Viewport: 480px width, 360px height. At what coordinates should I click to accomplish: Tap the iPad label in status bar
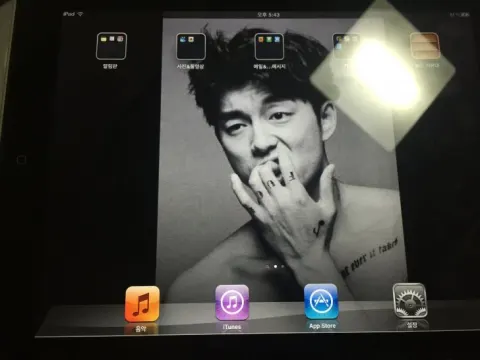(69, 14)
